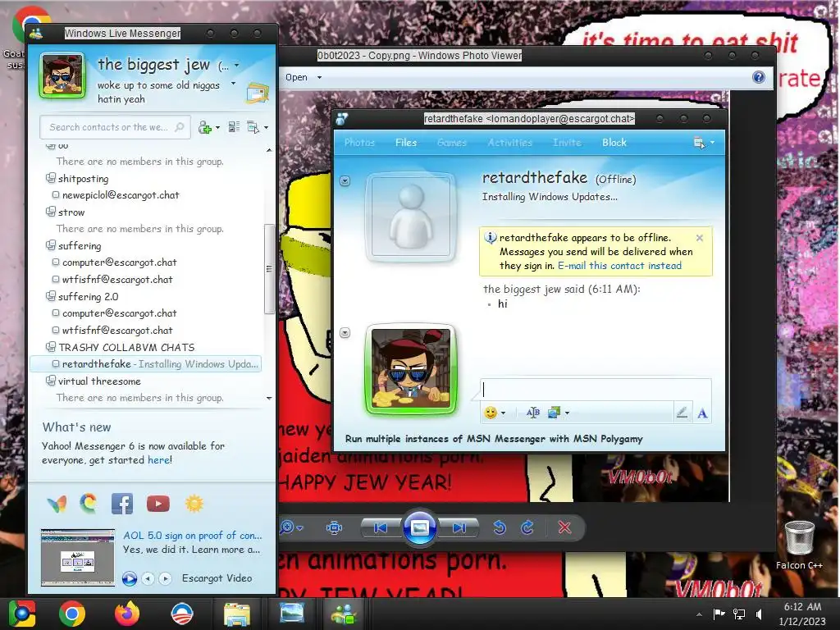Select the handwriting pen icon
This screenshot has height=630, width=840.
point(682,413)
